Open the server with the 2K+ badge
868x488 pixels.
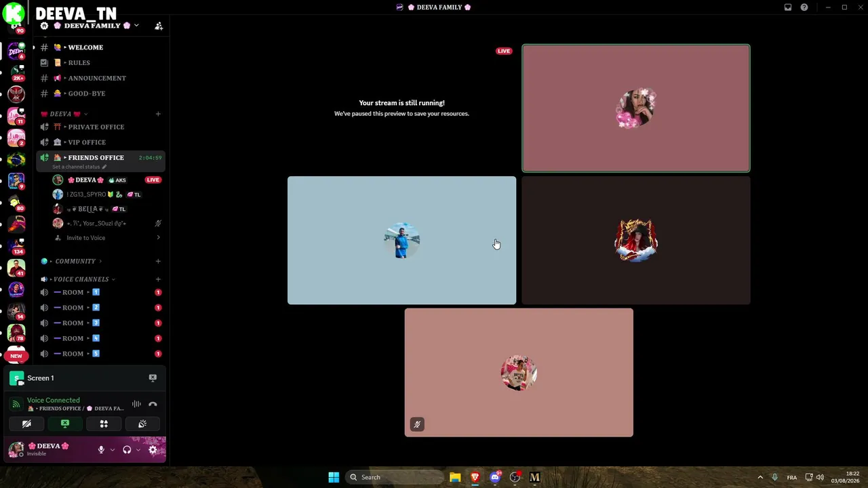point(16,73)
